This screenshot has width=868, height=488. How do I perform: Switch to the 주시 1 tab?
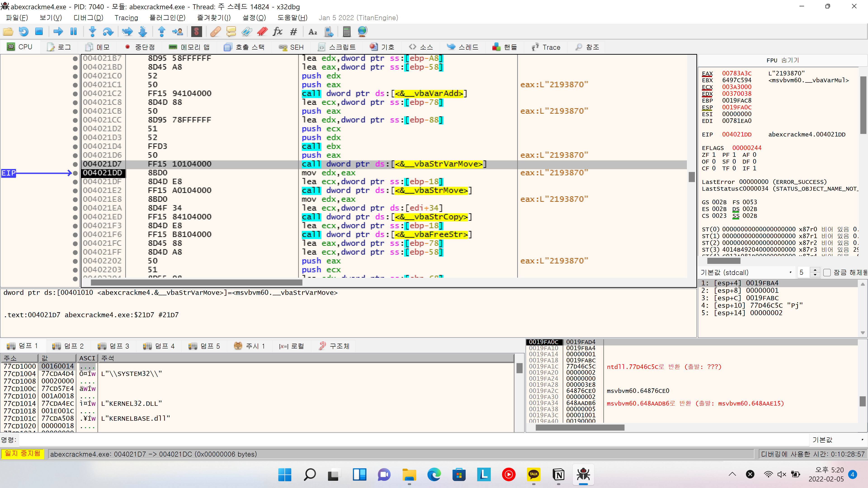pyautogui.click(x=250, y=346)
